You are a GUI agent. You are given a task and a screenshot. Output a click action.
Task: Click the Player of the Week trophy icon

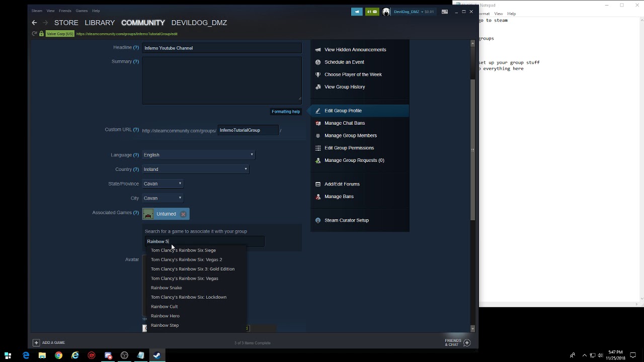pos(317,74)
